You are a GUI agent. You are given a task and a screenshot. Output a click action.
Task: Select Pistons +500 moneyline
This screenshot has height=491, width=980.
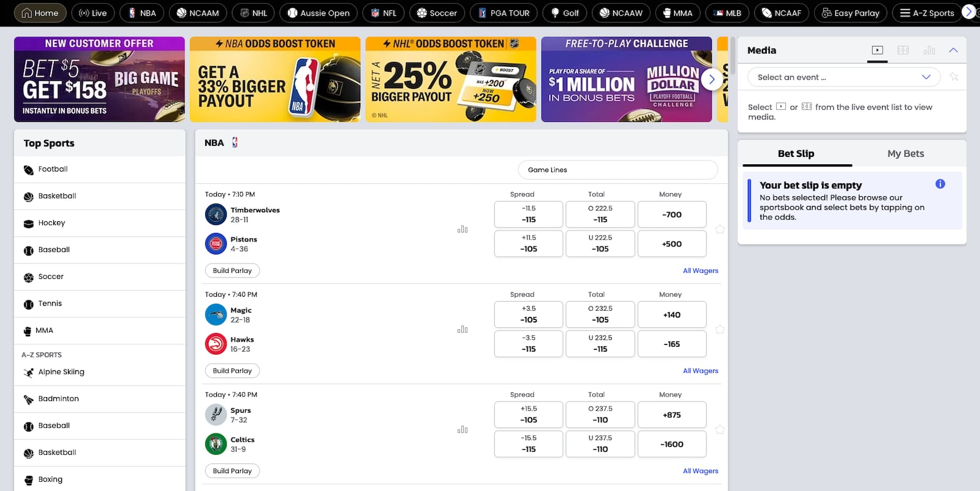point(672,244)
